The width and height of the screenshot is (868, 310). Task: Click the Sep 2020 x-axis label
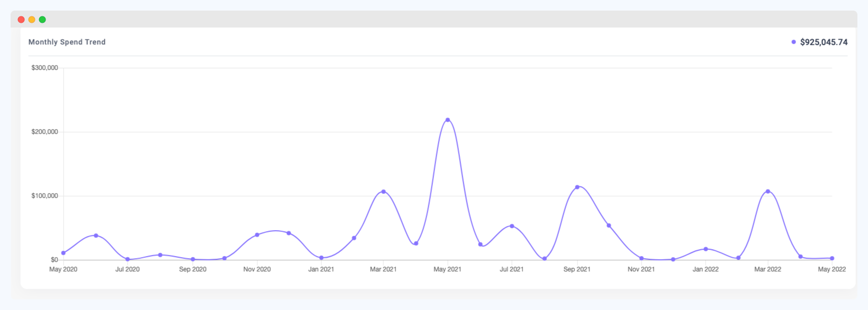193,269
